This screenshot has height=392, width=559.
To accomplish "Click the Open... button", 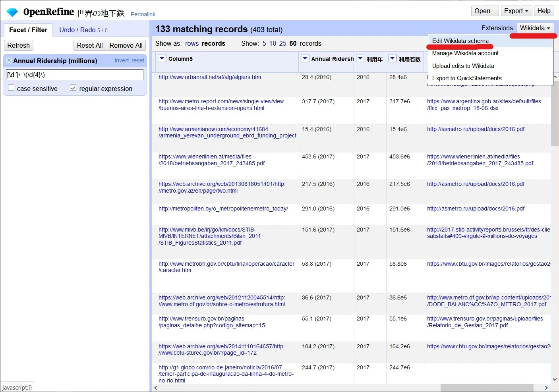I will coord(485,11).
